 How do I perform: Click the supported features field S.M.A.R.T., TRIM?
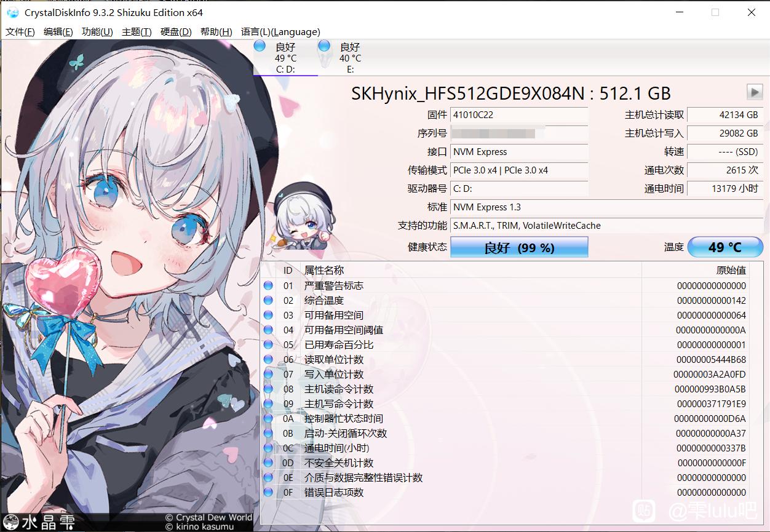coord(606,225)
